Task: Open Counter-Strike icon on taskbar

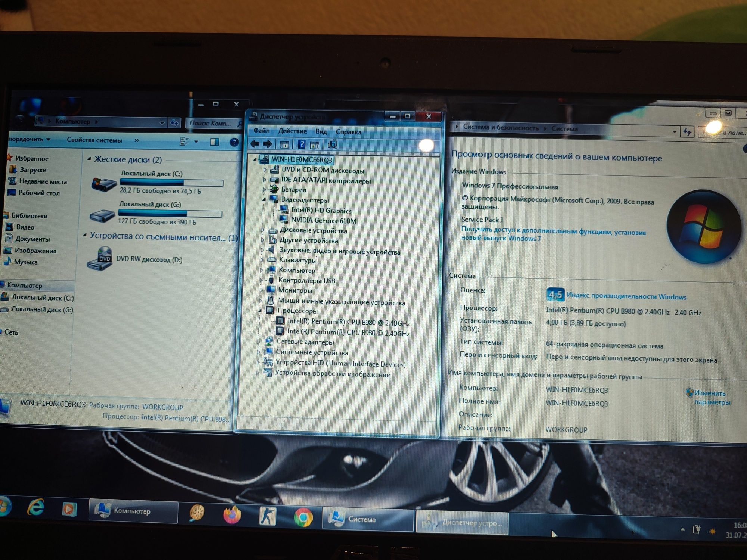Action: tap(267, 516)
